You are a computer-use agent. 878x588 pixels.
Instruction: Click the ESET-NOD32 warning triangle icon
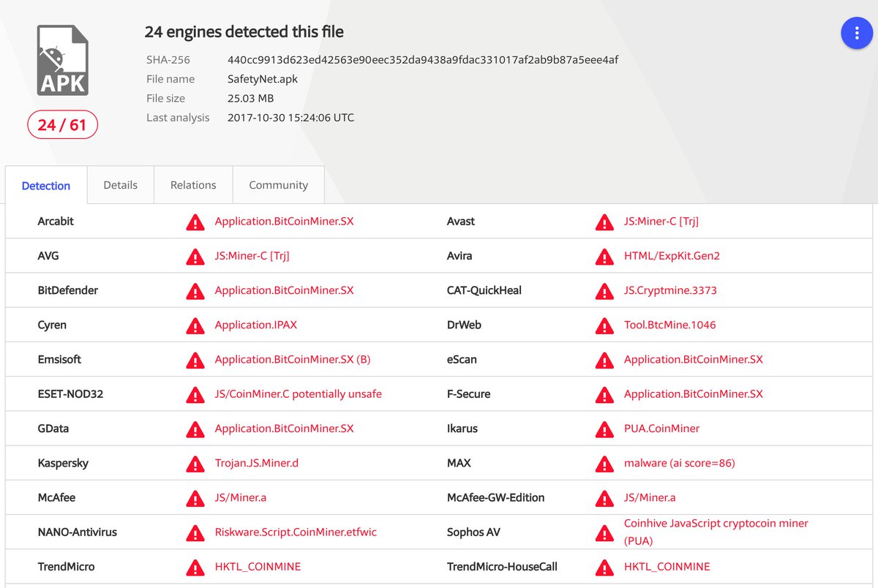(195, 395)
